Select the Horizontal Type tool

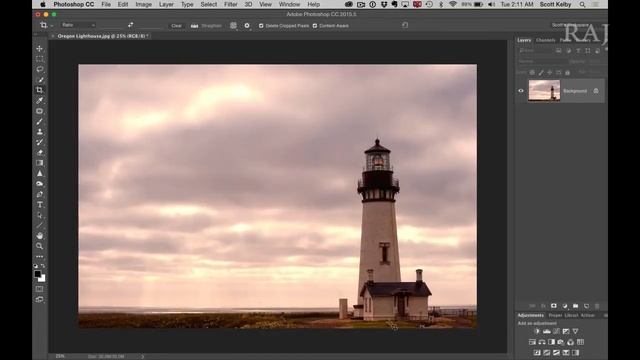point(40,204)
